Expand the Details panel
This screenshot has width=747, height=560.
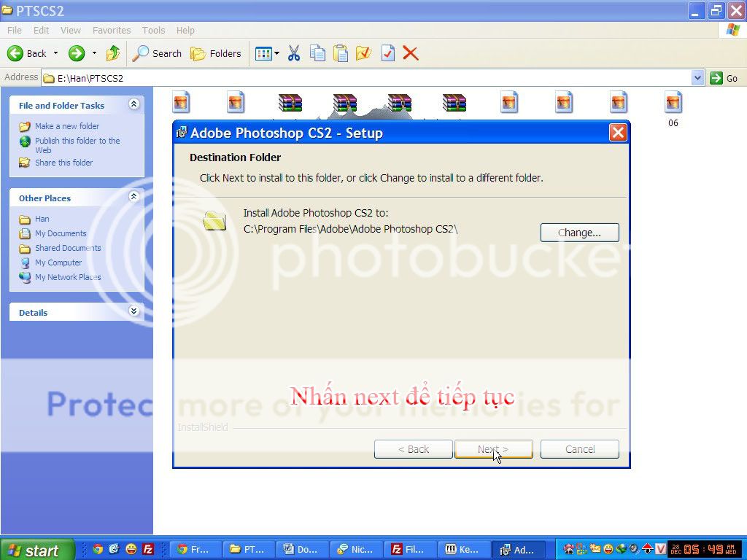pos(134,311)
